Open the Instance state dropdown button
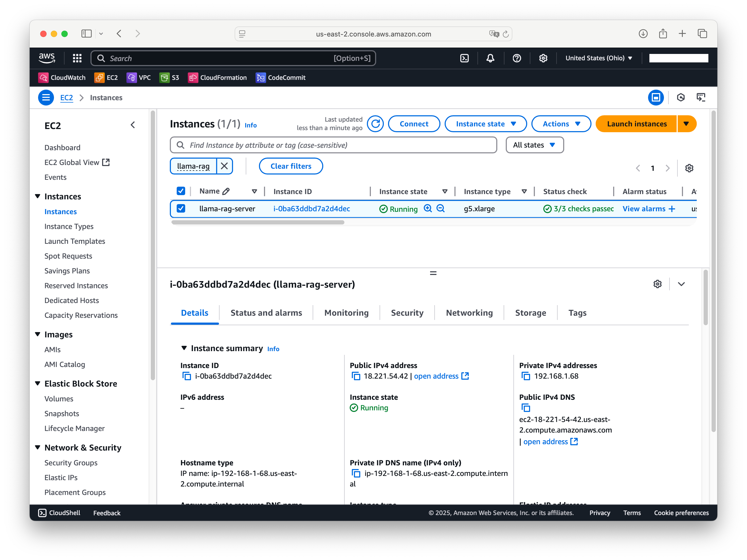The width and height of the screenshot is (747, 560). point(485,124)
